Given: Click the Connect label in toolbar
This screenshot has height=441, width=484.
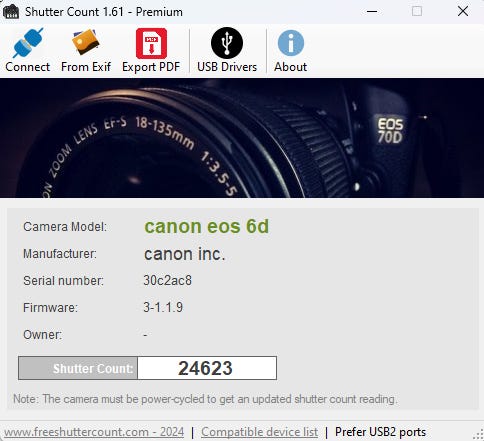Looking at the screenshot, I should click(x=27, y=67).
